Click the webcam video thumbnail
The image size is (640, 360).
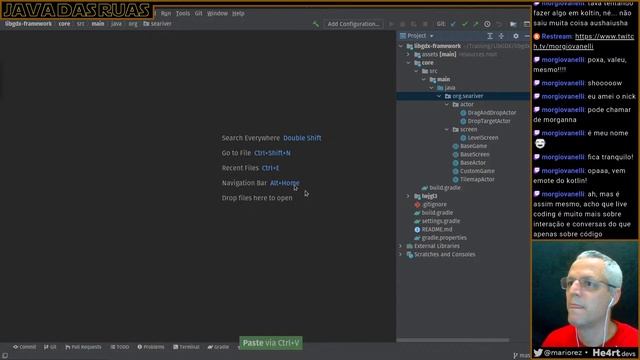584,294
